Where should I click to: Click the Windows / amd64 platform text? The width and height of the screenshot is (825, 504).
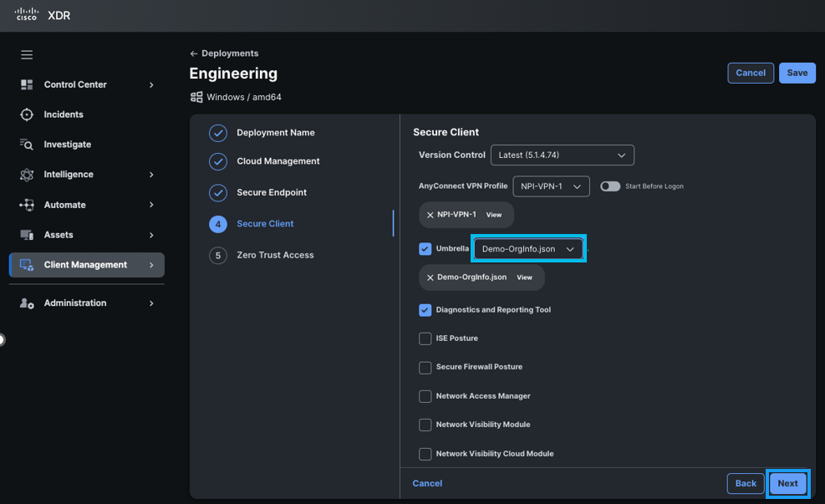coord(243,97)
